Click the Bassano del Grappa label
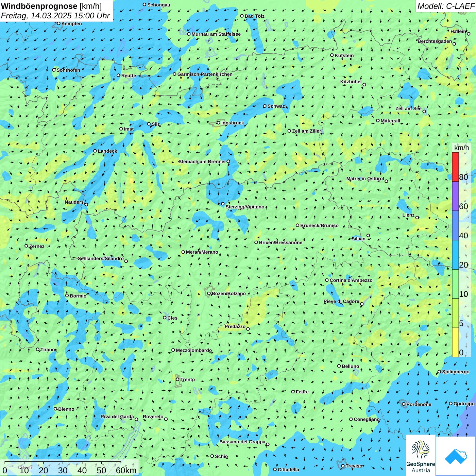Screen dimensions: 476x476 point(242,442)
